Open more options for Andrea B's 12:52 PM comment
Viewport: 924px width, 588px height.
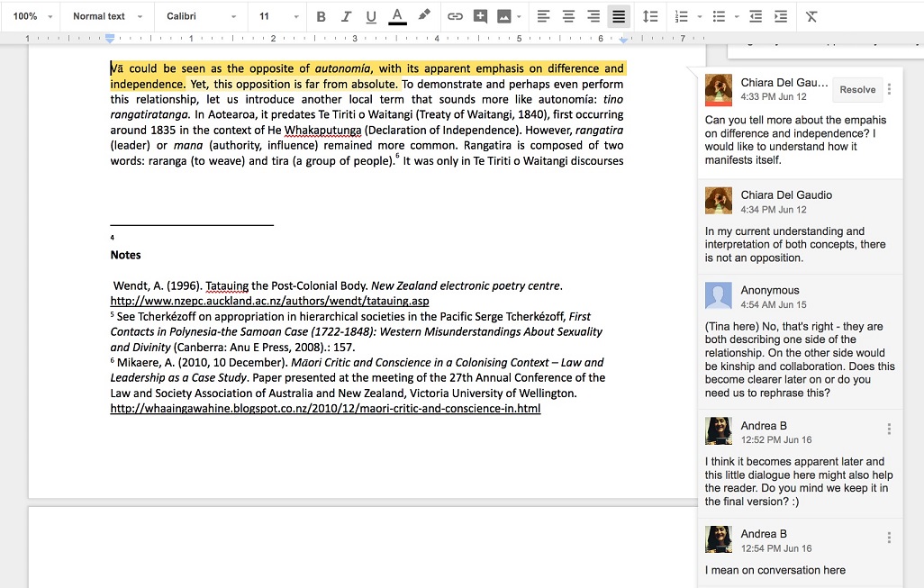(889, 429)
